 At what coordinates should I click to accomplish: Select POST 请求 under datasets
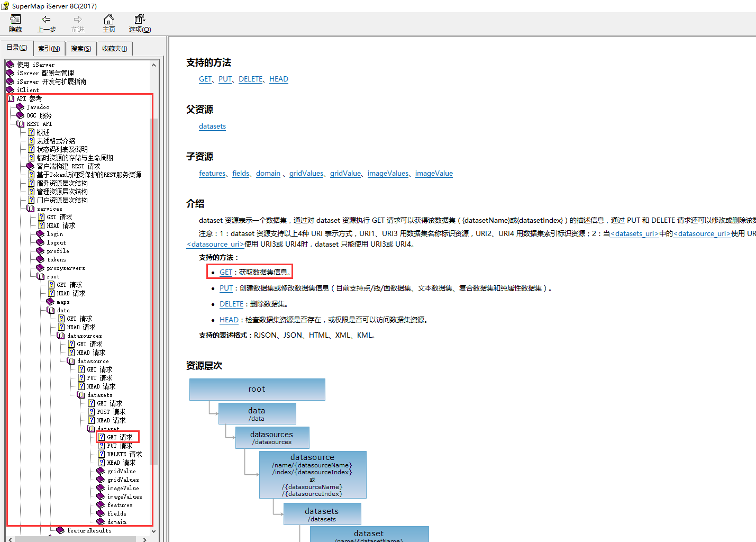(111, 412)
